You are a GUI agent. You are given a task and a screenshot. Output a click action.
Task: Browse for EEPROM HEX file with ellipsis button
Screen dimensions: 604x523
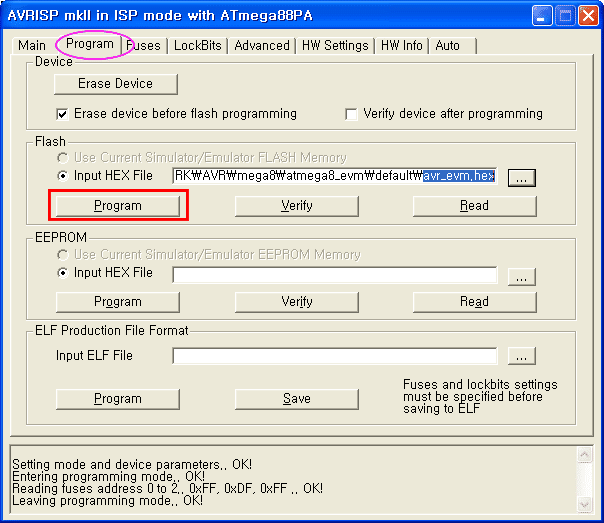[x=522, y=277]
